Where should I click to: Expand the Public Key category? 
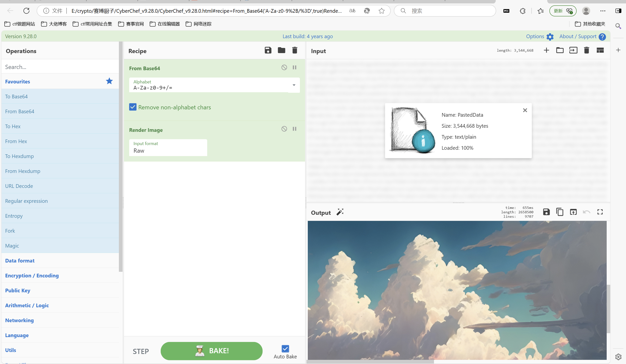pos(60,290)
